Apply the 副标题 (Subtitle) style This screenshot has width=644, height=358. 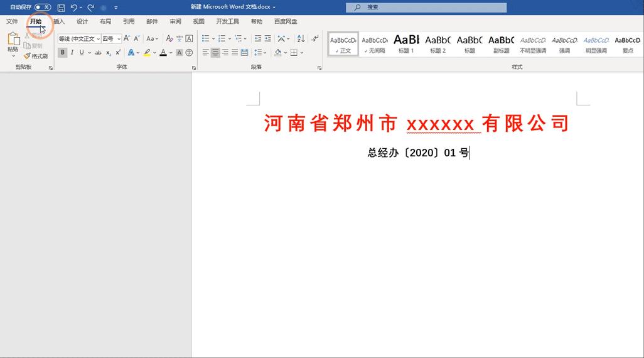pyautogui.click(x=501, y=45)
